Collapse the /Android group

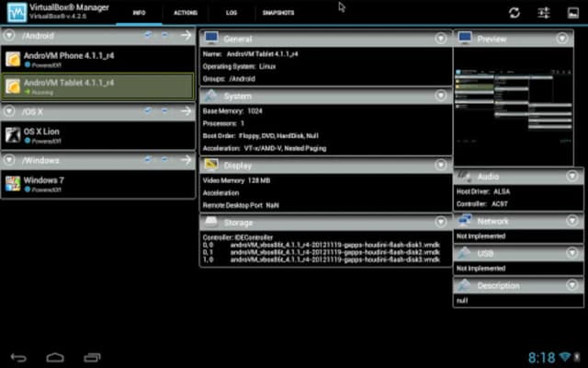tap(9, 35)
